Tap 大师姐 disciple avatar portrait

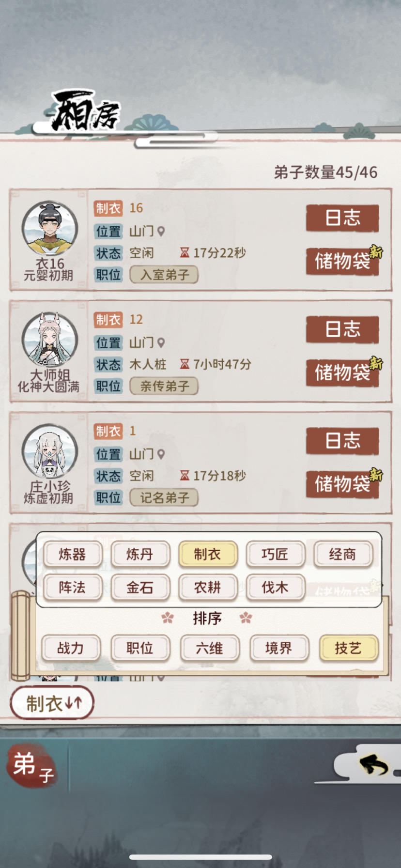[x=50, y=340]
